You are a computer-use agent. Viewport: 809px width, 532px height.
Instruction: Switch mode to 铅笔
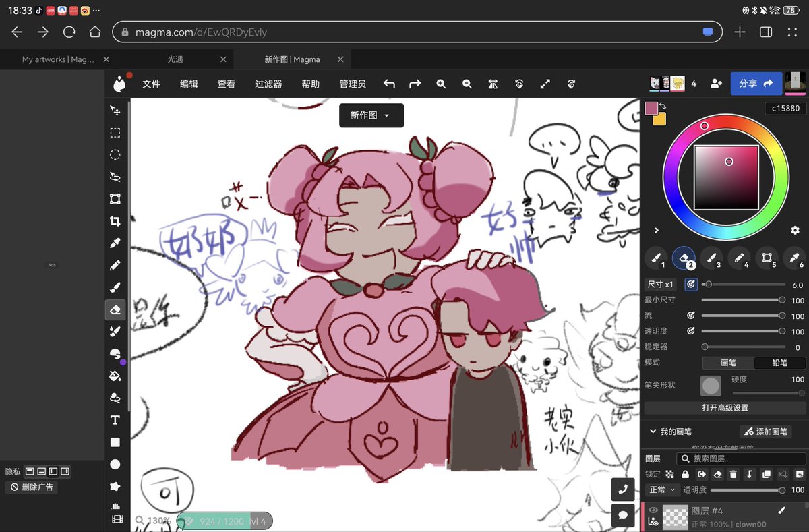779,363
